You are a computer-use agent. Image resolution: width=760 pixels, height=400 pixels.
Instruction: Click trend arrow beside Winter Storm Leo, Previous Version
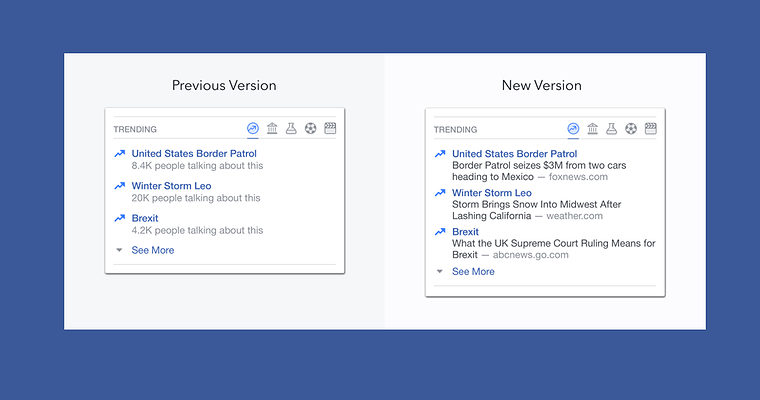pos(119,186)
